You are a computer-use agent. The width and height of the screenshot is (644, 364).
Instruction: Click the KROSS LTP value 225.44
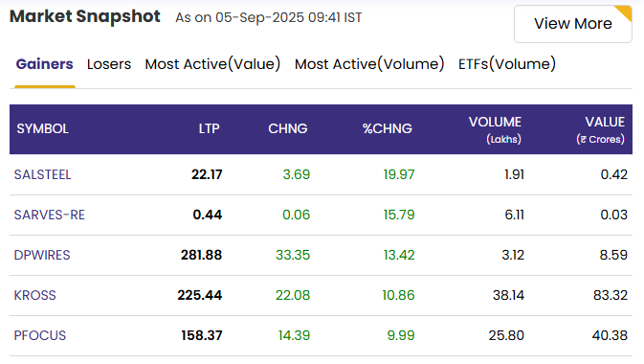[x=200, y=295]
